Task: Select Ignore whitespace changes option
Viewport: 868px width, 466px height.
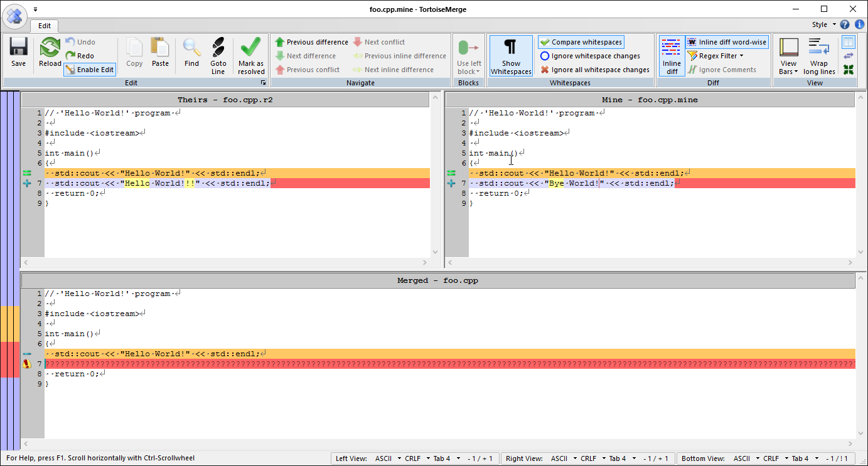Action: (x=590, y=56)
